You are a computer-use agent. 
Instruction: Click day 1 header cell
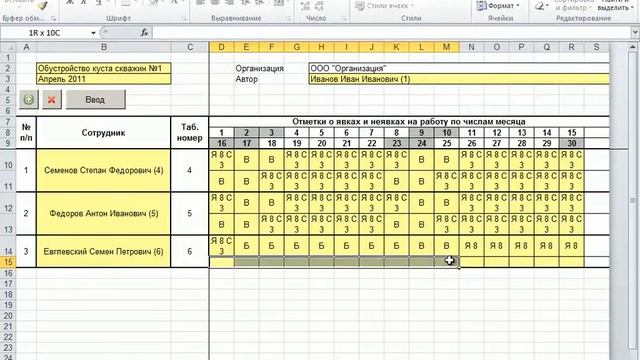222,133
